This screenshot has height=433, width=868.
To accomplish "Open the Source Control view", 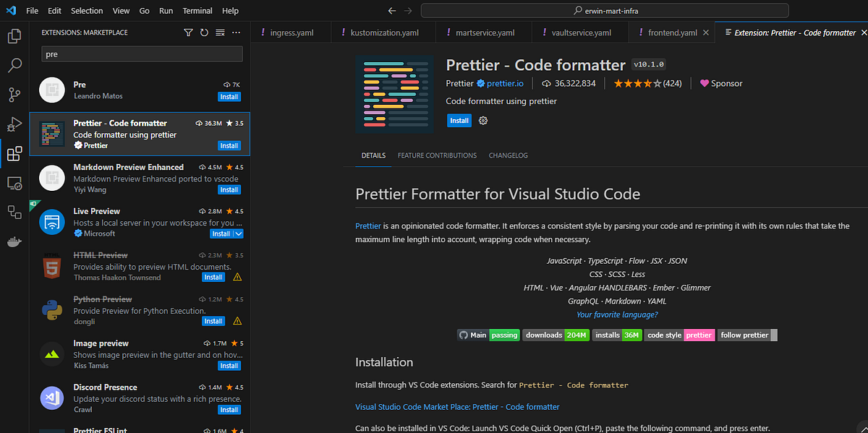I will click(14, 95).
